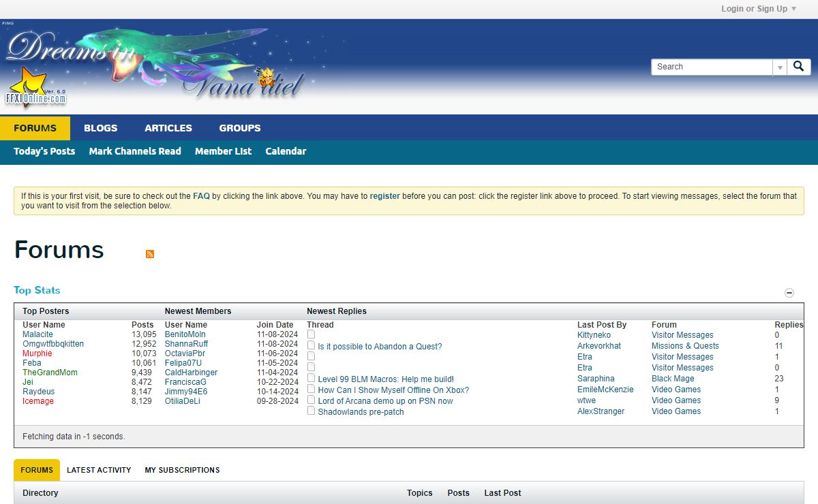Open the Member List page
The height and width of the screenshot is (504, 818).
click(x=223, y=151)
